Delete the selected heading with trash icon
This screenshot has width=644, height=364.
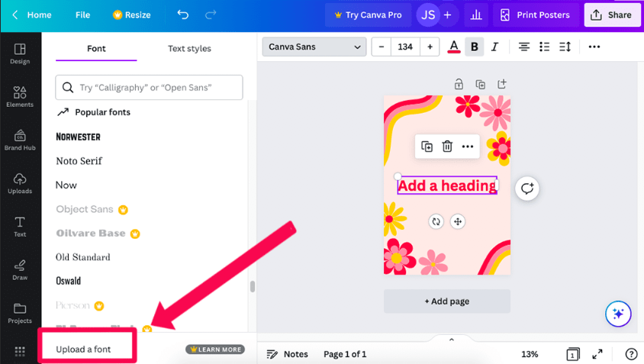447,147
